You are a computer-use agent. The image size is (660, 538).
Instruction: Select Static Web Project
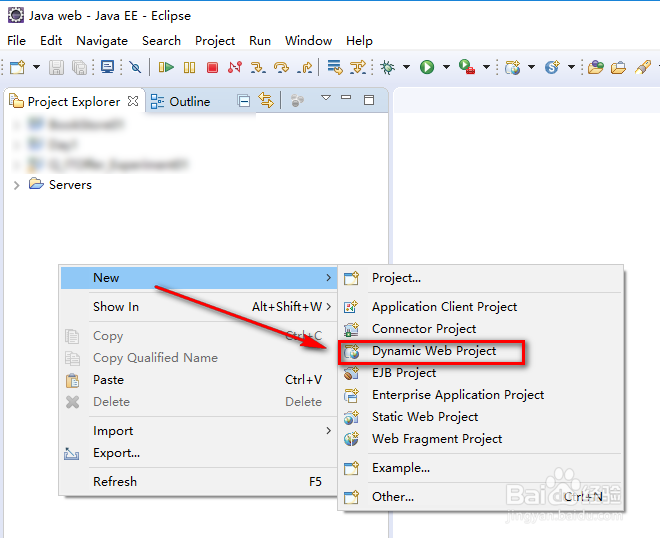(481, 417)
